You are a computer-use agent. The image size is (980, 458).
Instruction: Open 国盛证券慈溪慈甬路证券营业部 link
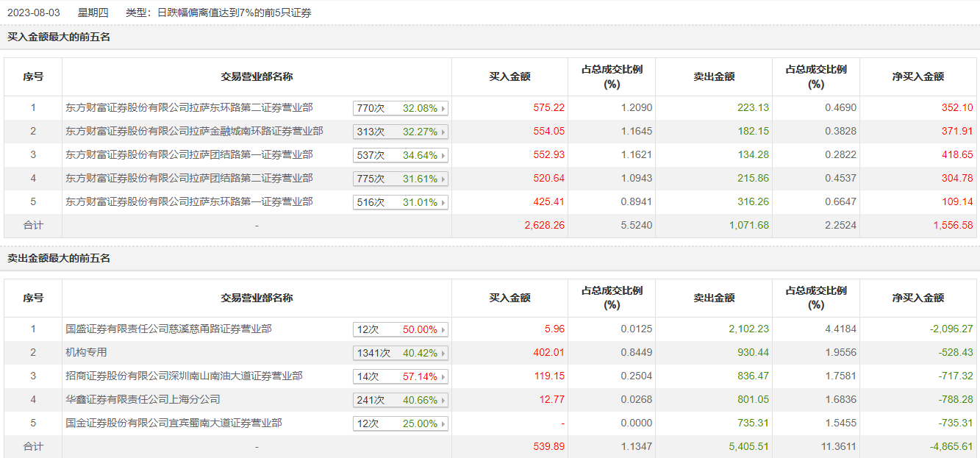[x=168, y=329]
